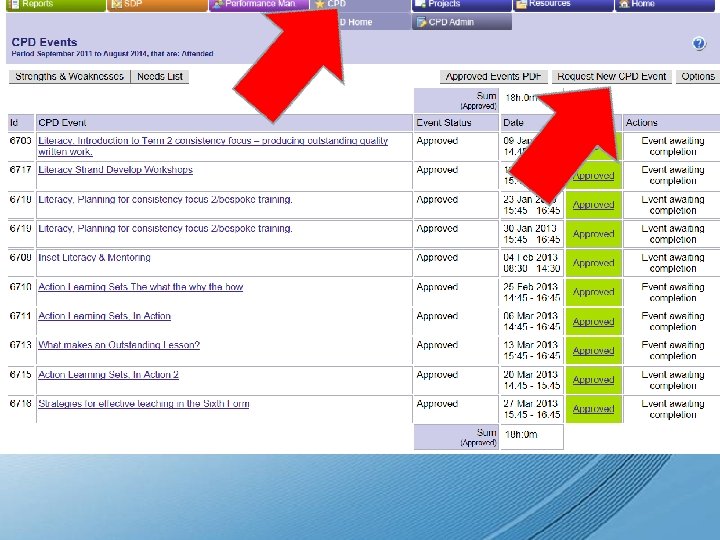Select the Actions column header
The image size is (720, 540).
coord(671,123)
